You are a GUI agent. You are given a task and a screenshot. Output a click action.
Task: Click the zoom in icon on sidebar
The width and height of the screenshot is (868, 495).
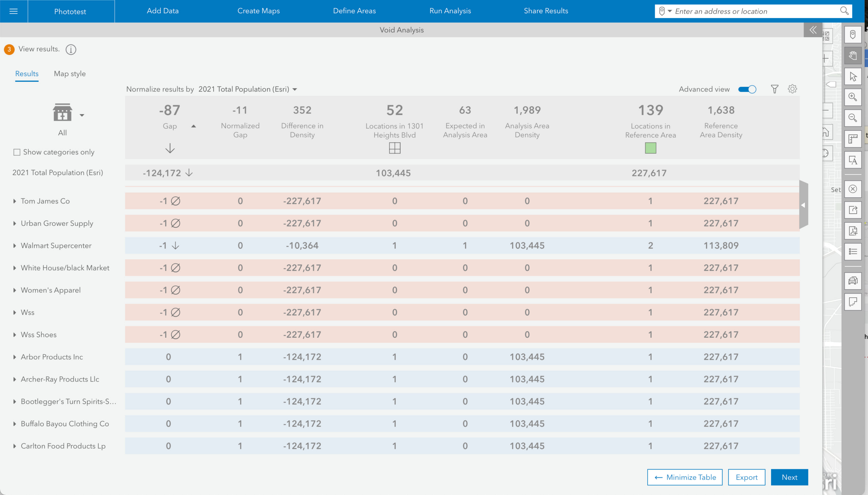coord(855,97)
